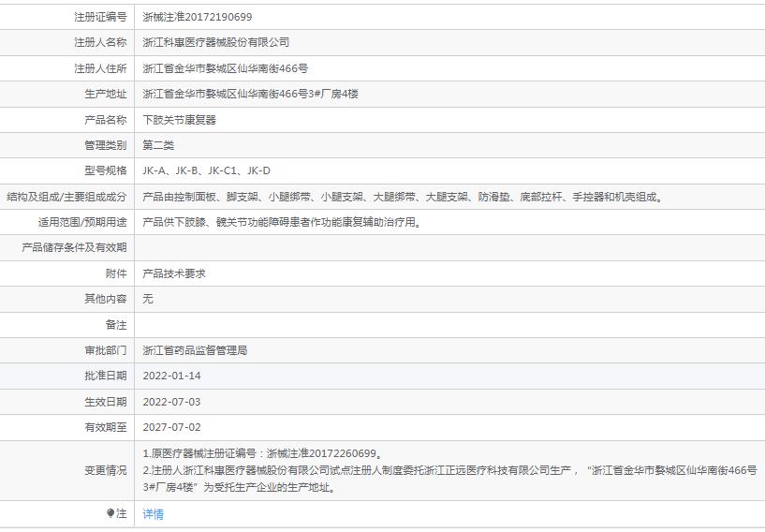Click production address ending 3#厂房4楼
The height and width of the screenshot is (532, 765).
[x=250, y=94]
